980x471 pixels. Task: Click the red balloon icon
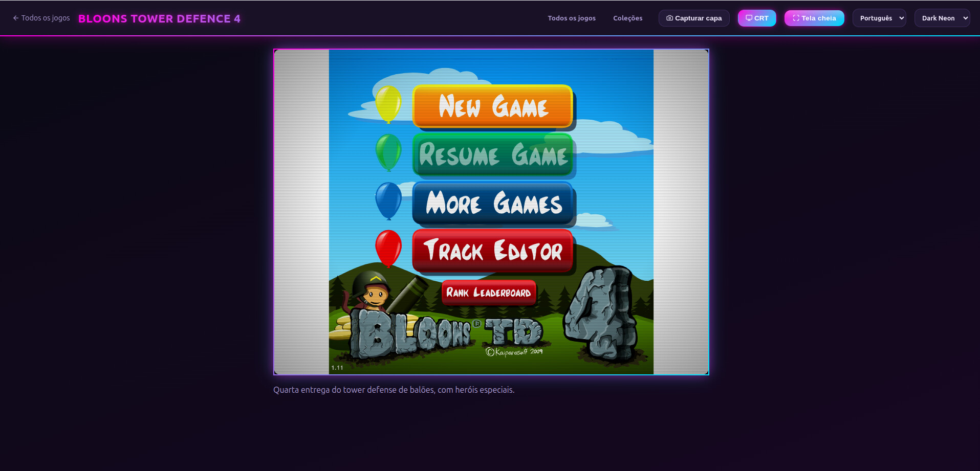(x=388, y=248)
